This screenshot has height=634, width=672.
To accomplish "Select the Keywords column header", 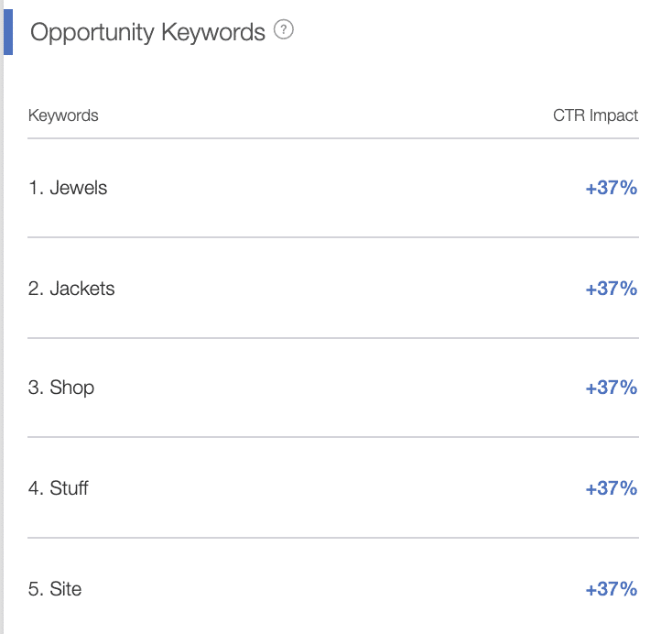I will coord(63,115).
